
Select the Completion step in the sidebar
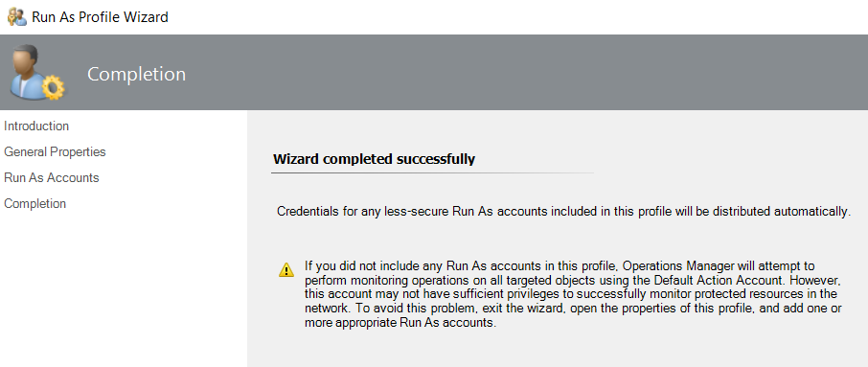34,204
